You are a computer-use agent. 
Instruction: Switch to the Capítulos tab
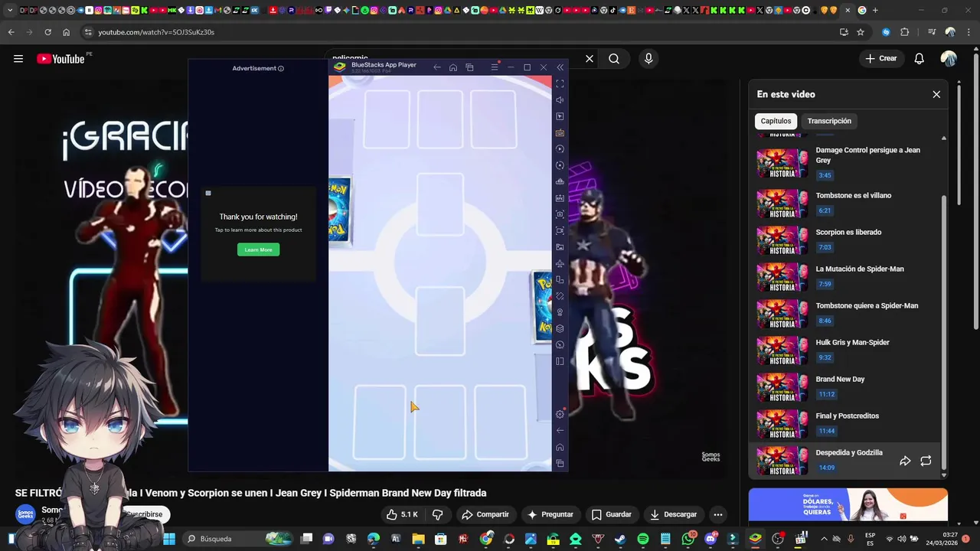pos(776,121)
